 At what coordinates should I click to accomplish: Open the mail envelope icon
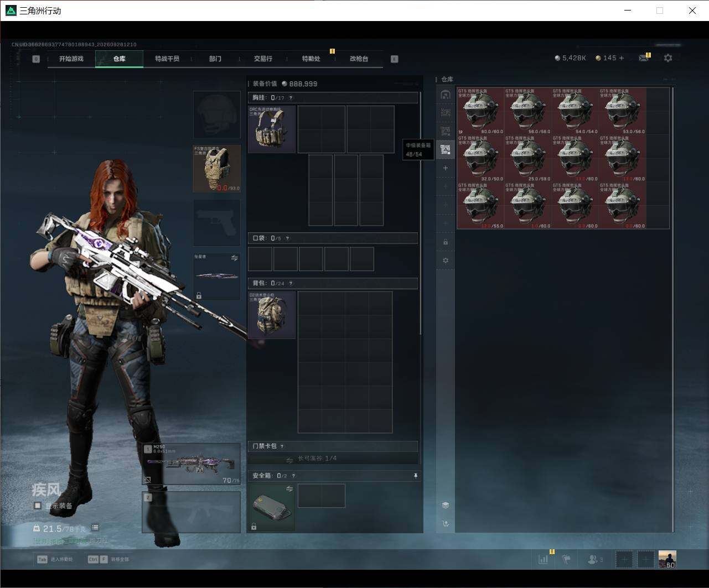(x=643, y=58)
